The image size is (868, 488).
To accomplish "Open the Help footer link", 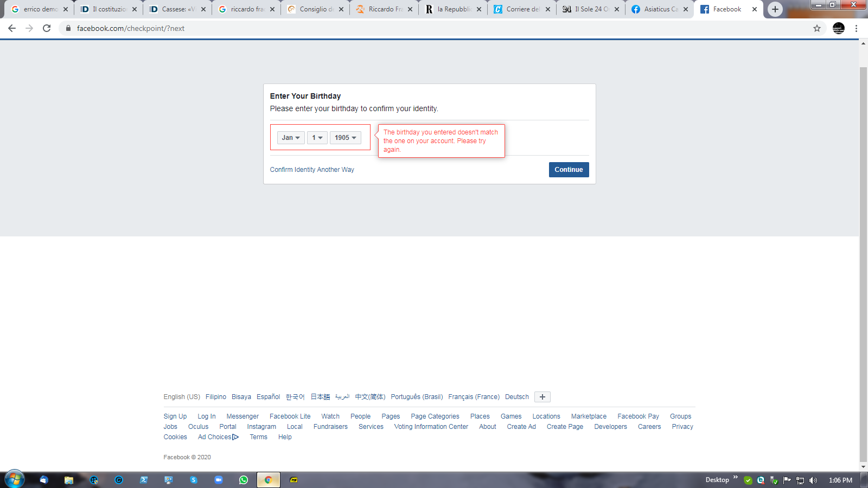I will pos(285,437).
